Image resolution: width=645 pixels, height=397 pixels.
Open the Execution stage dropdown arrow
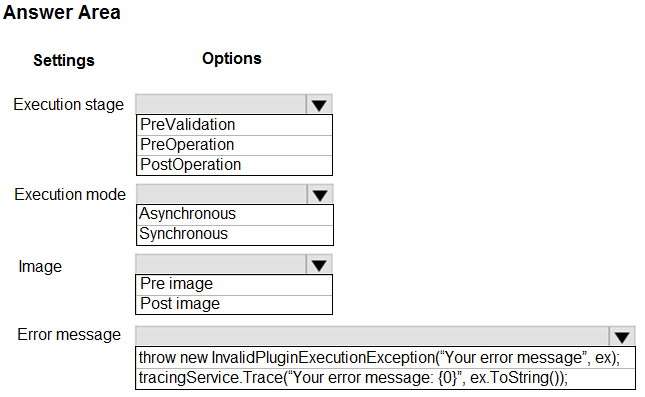pyautogui.click(x=319, y=105)
